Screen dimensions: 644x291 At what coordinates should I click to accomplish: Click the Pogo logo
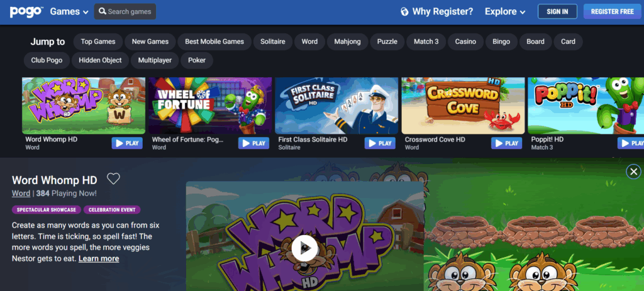(26, 11)
